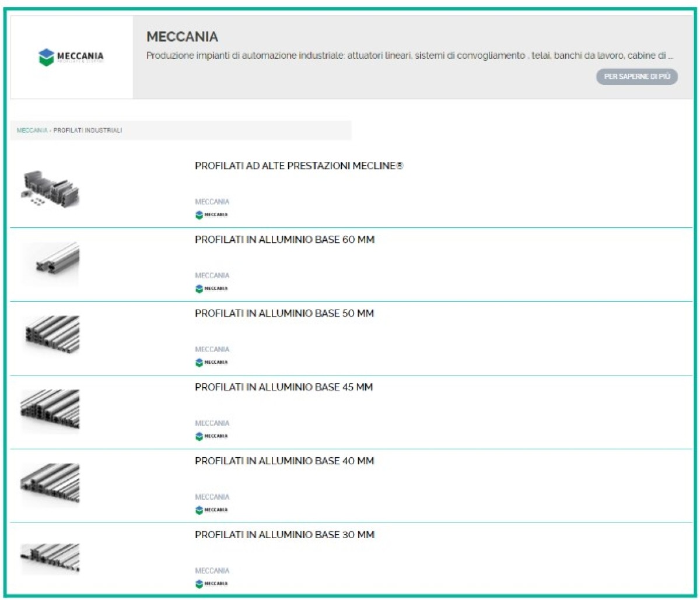Click the company description starting 'Produzione impianti'

click(410, 56)
